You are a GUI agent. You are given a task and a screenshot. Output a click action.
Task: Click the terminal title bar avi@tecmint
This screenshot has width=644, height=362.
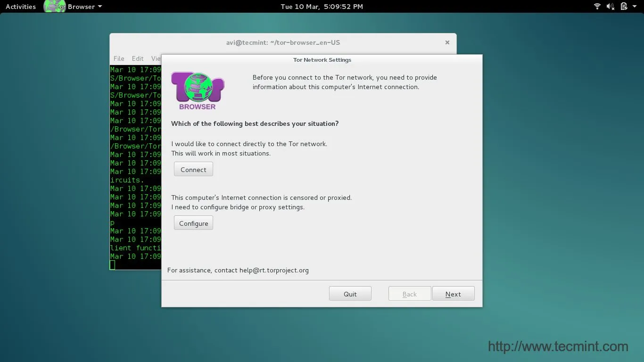[283, 42]
